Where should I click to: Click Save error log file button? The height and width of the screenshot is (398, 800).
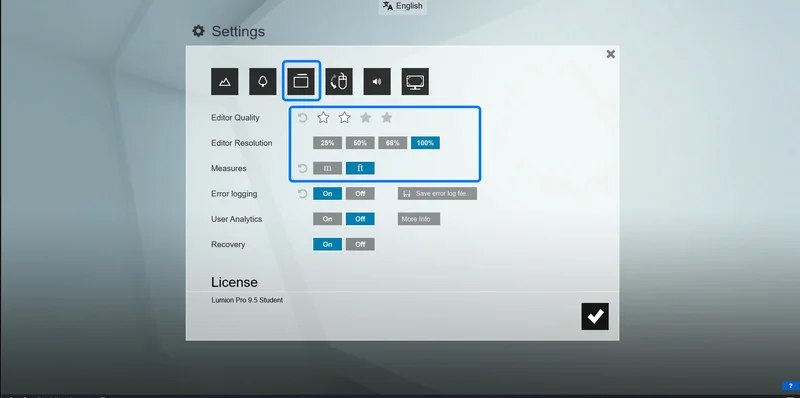438,194
